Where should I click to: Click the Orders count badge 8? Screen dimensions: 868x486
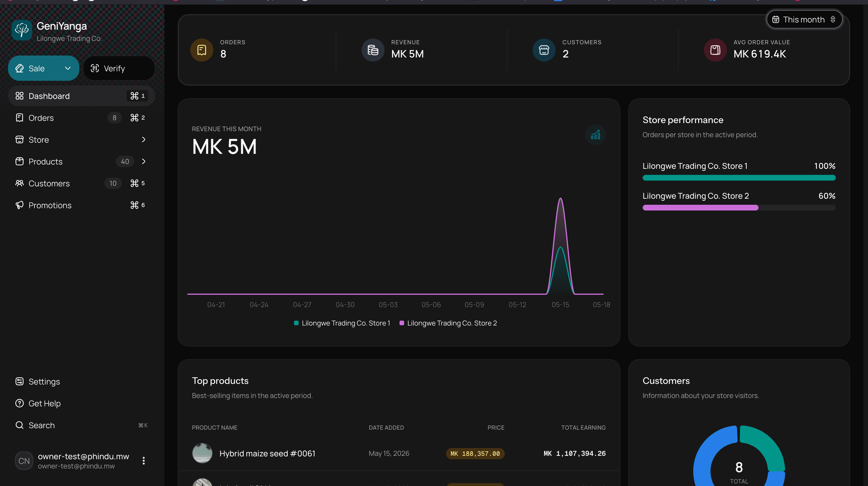tap(115, 118)
